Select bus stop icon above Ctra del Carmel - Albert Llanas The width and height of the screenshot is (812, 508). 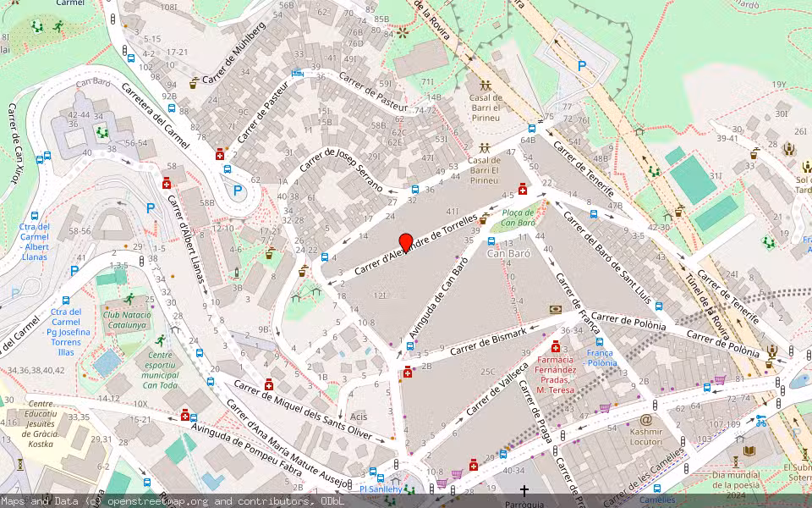point(34,216)
